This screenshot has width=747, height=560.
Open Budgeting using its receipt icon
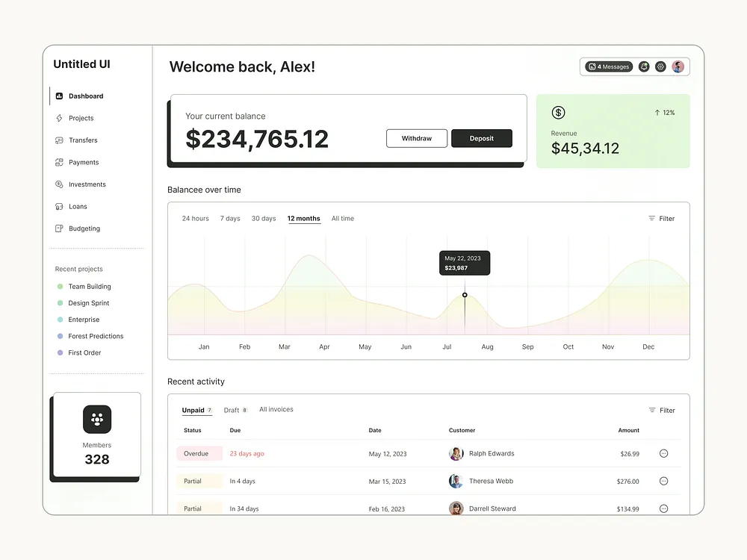pyautogui.click(x=59, y=228)
